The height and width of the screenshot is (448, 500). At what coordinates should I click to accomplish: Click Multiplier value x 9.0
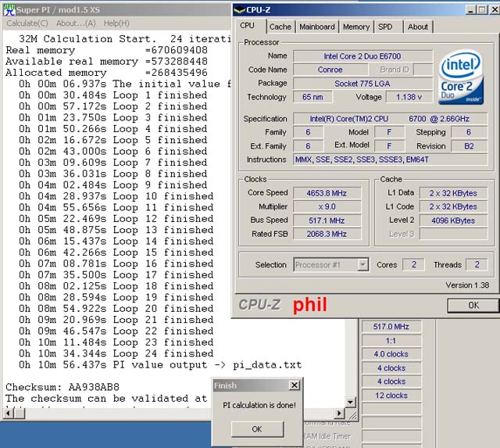[x=327, y=206]
